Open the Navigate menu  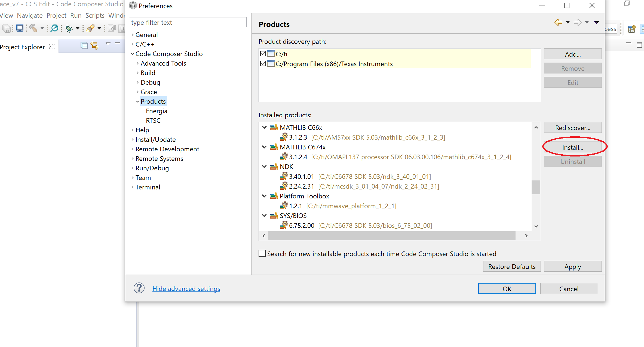[x=30, y=16]
